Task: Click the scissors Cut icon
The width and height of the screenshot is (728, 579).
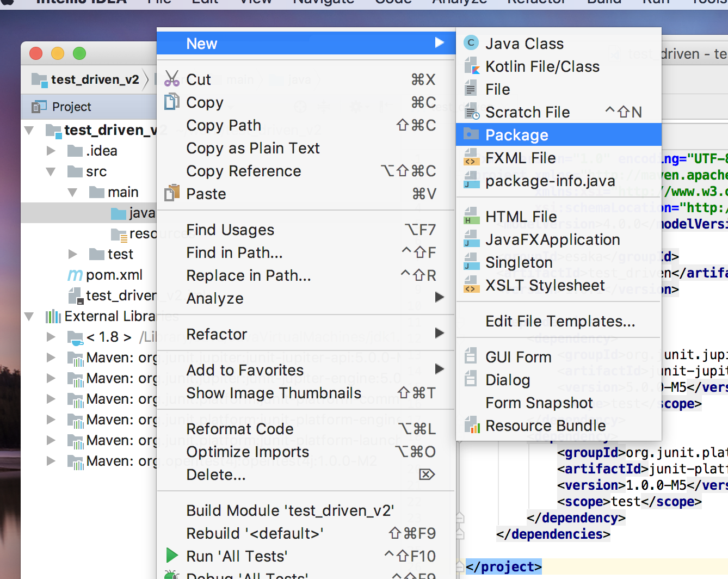Action: click(x=172, y=79)
